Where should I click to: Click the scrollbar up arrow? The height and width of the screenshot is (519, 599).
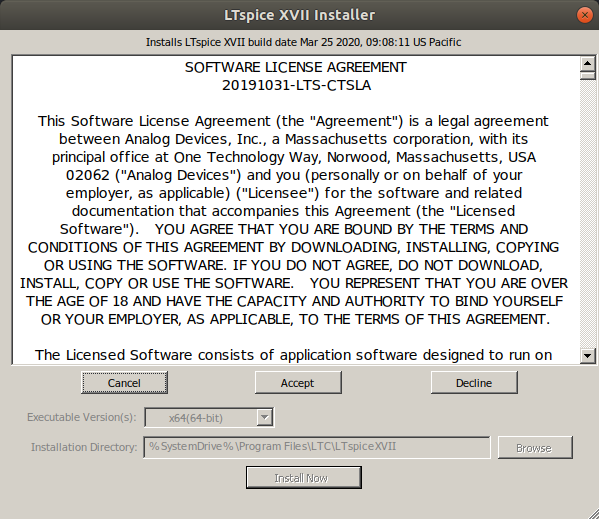point(587,63)
